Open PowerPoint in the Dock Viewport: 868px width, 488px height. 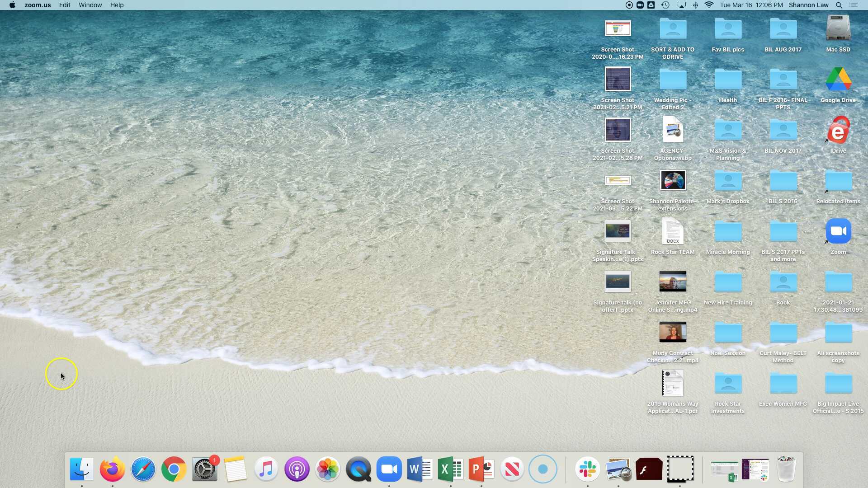(481, 469)
